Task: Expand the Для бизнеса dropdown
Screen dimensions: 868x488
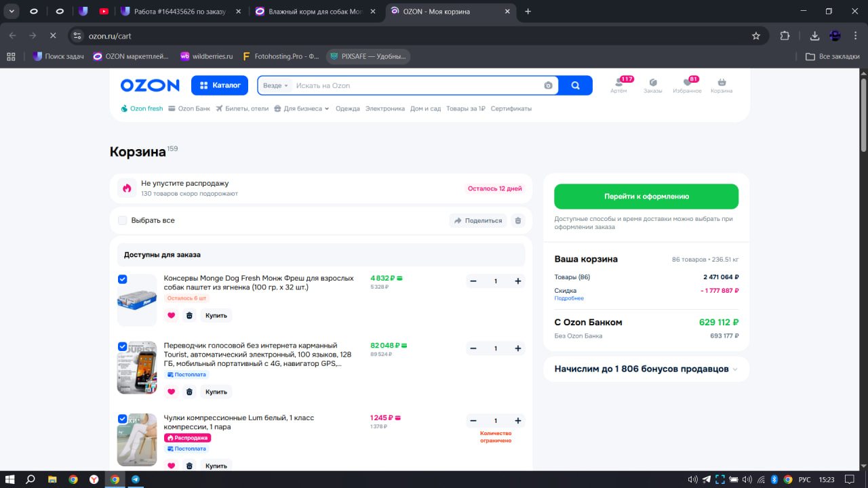Action: [x=302, y=108]
